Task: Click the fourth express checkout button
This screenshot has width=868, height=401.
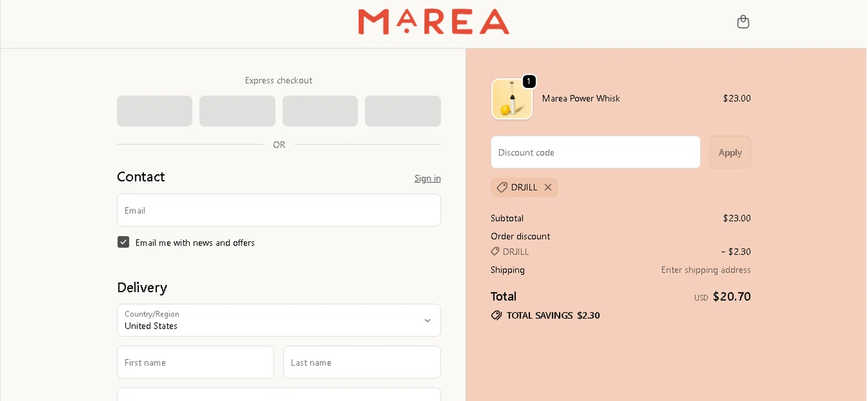Action: 403,111
